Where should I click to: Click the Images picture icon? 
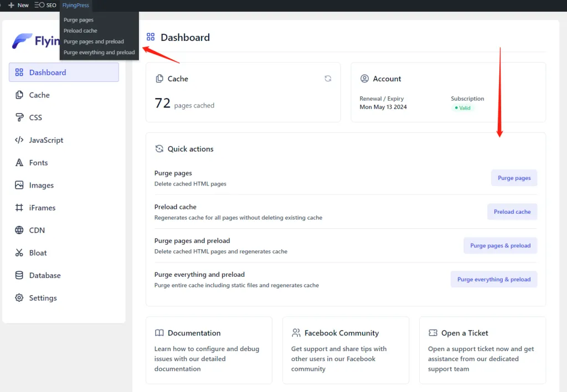tap(19, 185)
